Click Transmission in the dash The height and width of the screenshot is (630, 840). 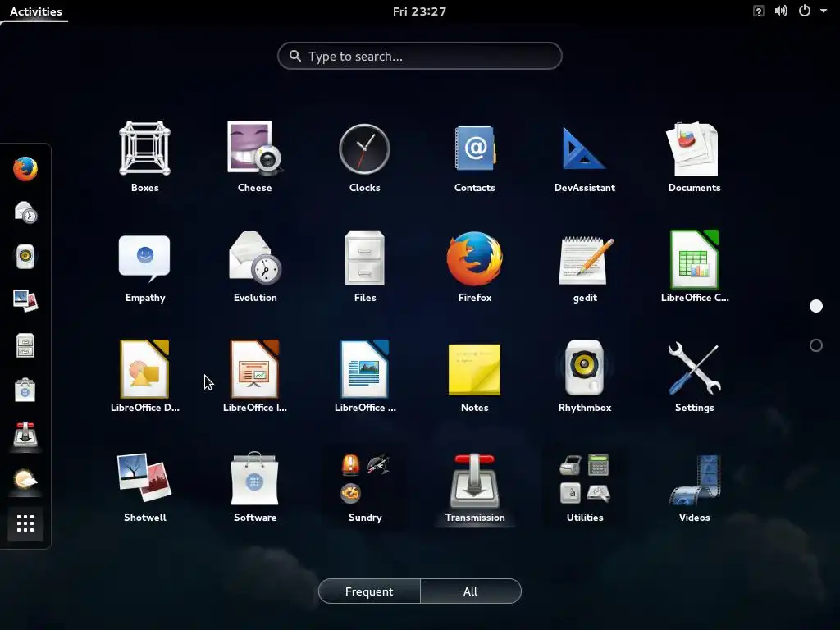[25, 434]
